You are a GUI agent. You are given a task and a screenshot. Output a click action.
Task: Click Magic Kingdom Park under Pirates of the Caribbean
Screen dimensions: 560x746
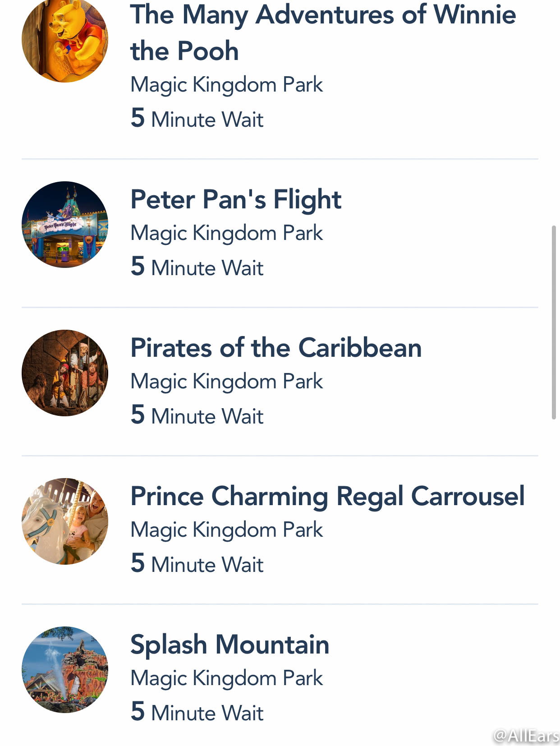(227, 382)
